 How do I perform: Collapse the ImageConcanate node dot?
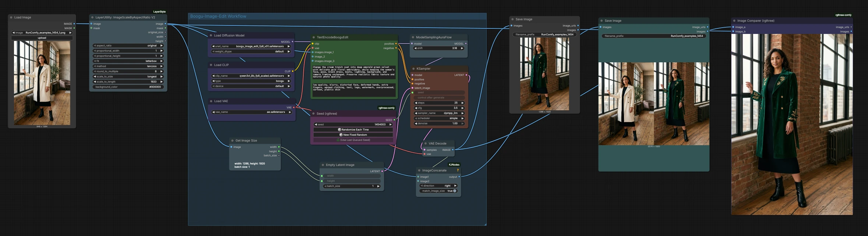419,170
